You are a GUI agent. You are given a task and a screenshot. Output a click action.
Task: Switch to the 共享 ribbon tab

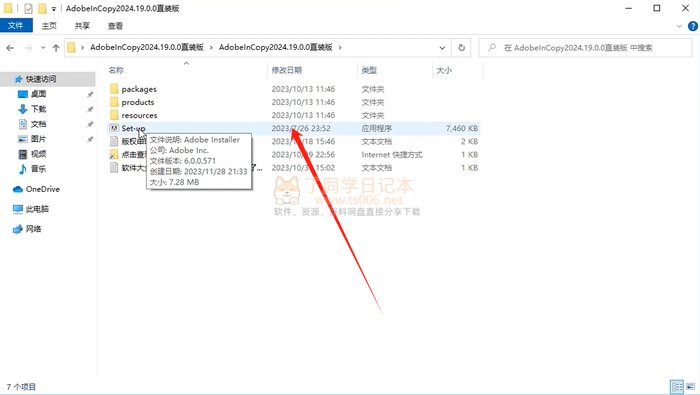(82, 26)
